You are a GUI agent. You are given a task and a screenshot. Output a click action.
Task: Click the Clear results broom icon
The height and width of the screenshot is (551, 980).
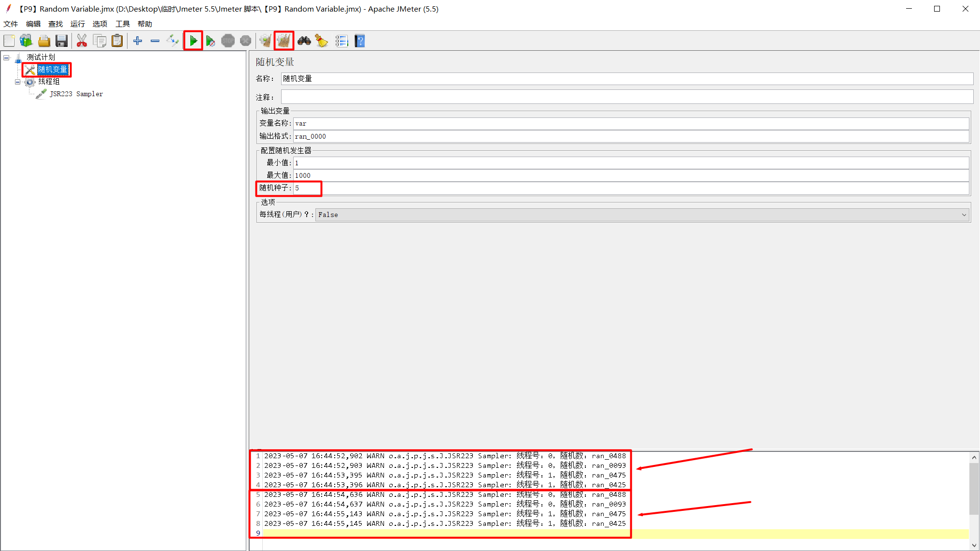(265, 41)
